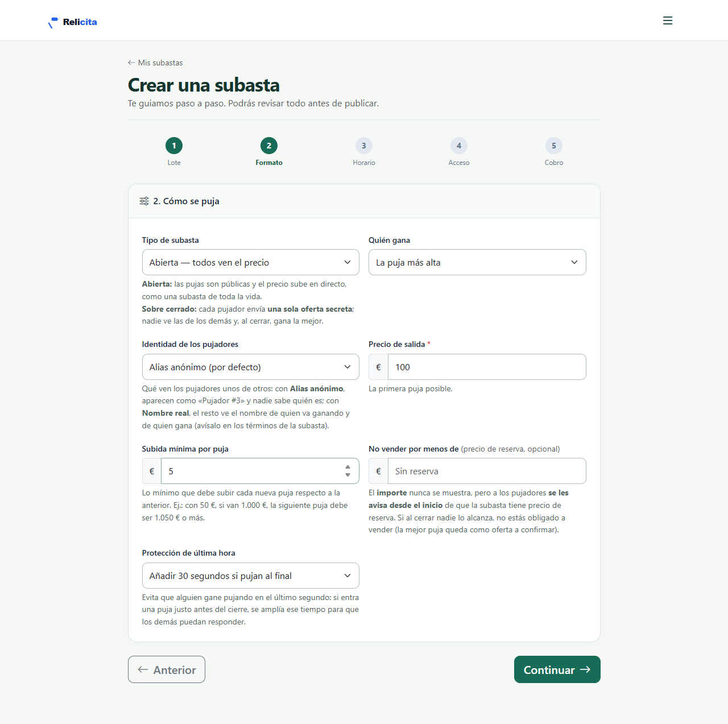Viewport: 728px width, 724px height.
Task: Go back via Mis subastas link
Action: click(155, 63)
